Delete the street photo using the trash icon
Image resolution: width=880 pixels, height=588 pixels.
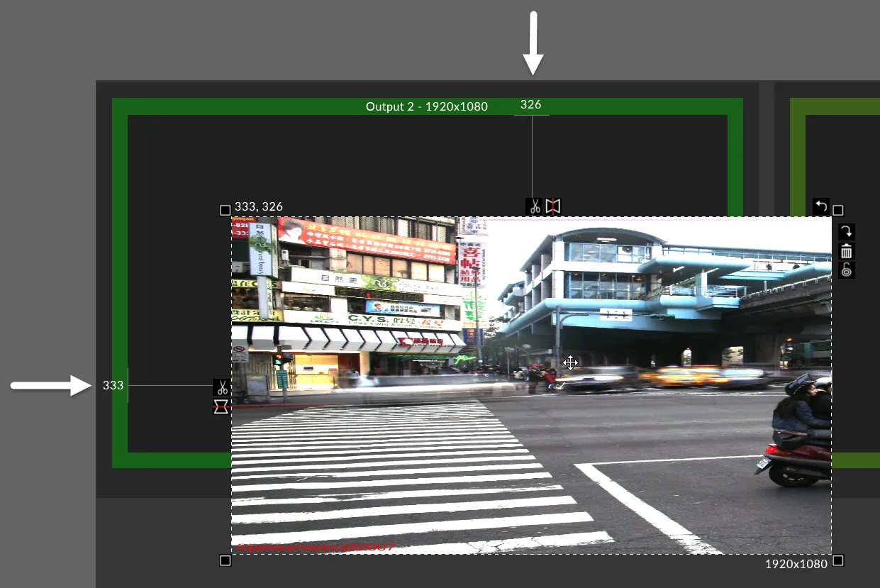pos(846,250)
